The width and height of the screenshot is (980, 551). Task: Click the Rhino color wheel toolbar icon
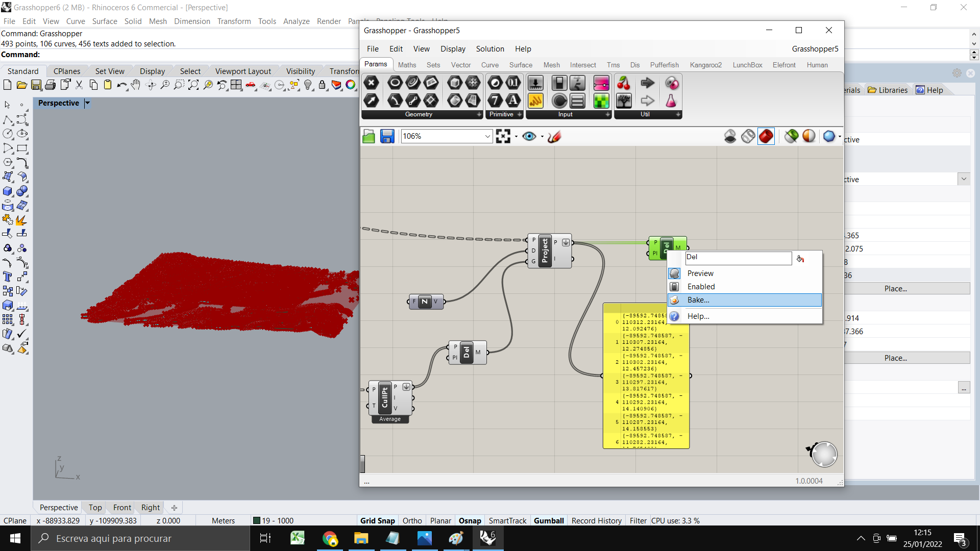[351, 85]
